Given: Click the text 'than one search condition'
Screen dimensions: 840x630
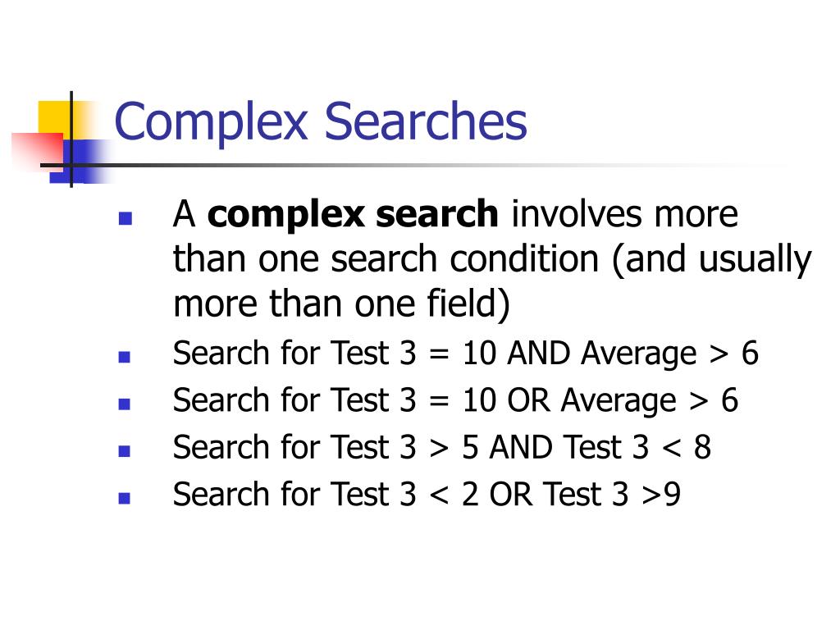Looking at the screenshot, I should pos(386,259).
